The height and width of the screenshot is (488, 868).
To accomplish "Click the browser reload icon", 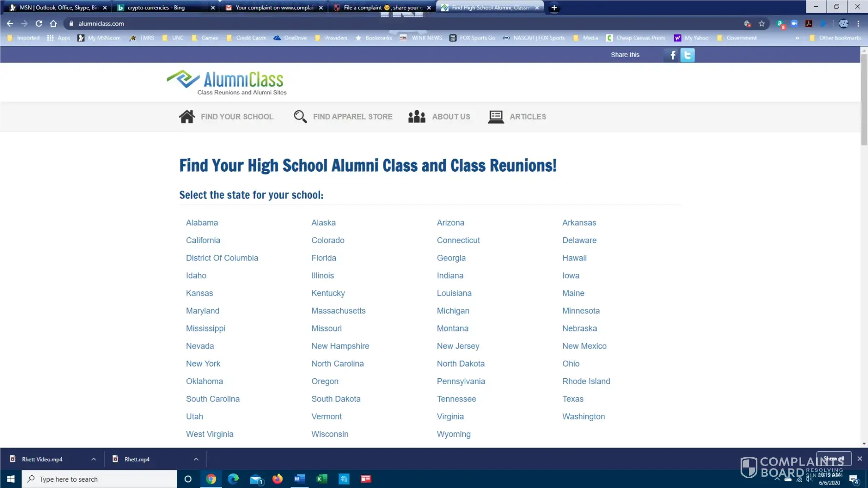I will [x=39, y=23].
